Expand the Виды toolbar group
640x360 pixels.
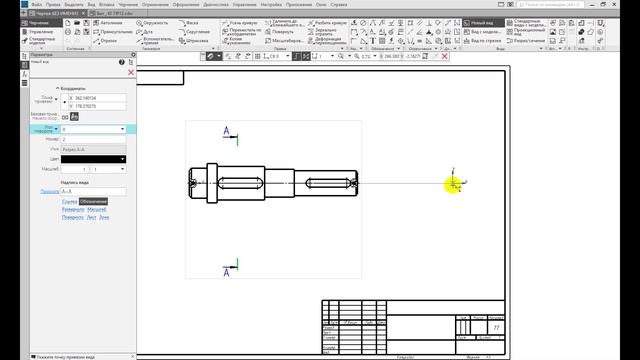541,49
